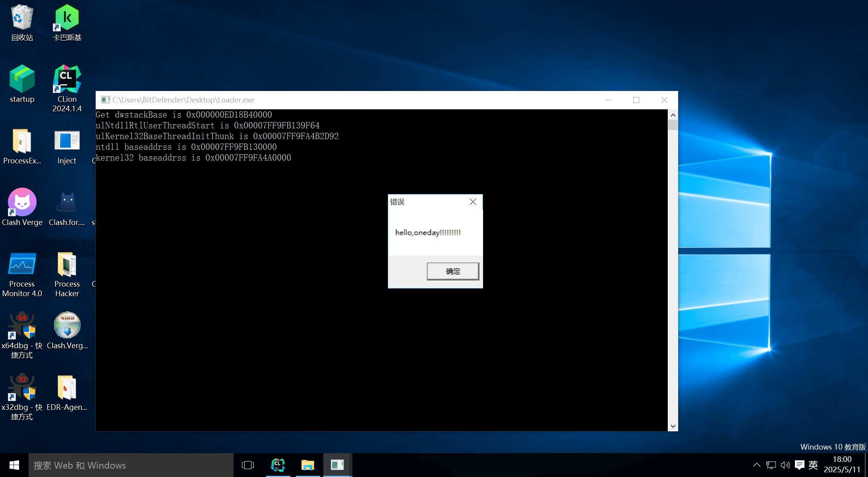Image resolution: width=868 pixels, height=477 pixels.
Task: Click the Clash Verge cat icon
Action: point(22,203)
